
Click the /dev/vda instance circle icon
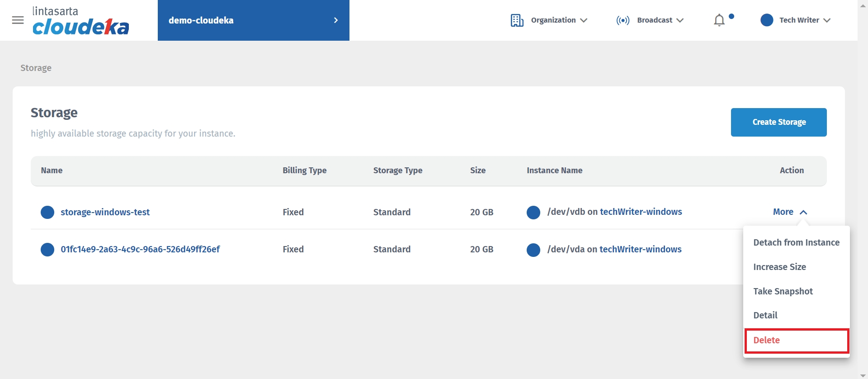tap(533, 250)
